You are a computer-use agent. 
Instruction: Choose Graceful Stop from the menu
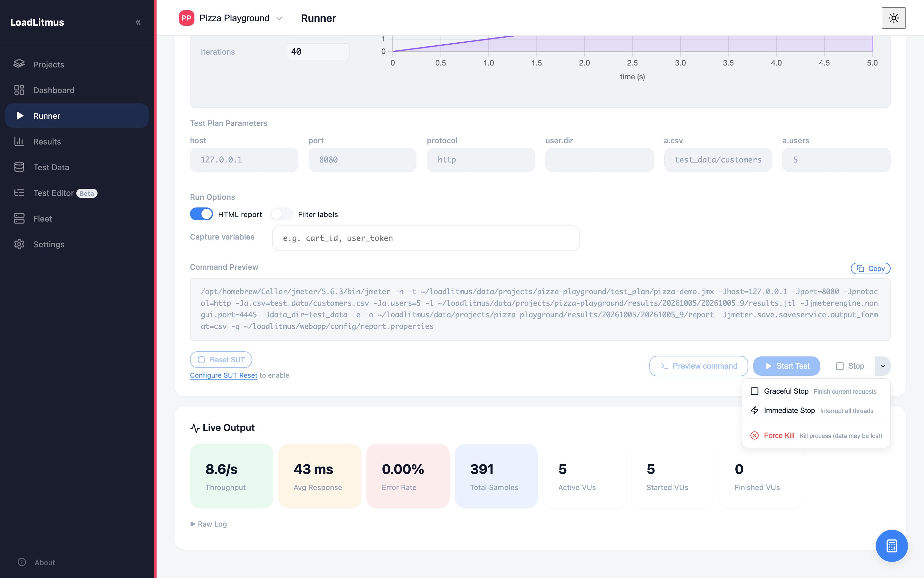(816, 391)
